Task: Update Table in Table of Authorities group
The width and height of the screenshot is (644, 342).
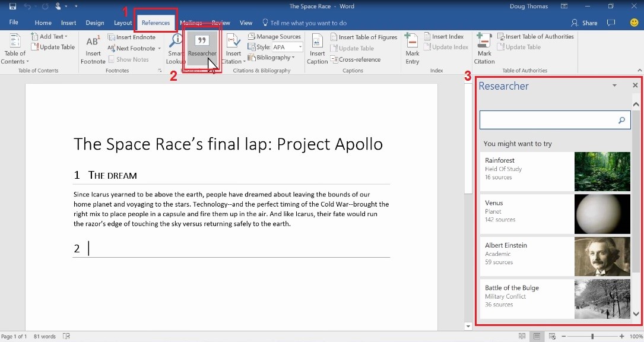Action: pos(519,47)
